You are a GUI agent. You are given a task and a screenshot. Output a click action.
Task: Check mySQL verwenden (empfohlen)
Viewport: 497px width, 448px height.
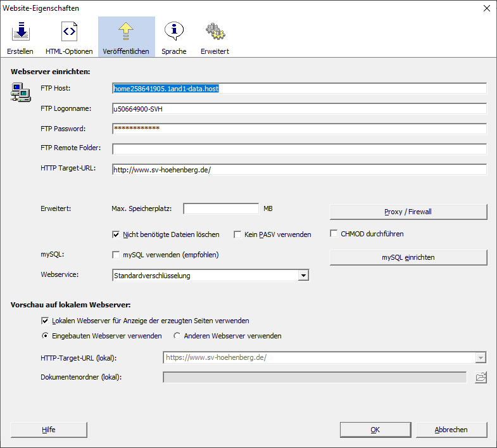tap(116, 255)
